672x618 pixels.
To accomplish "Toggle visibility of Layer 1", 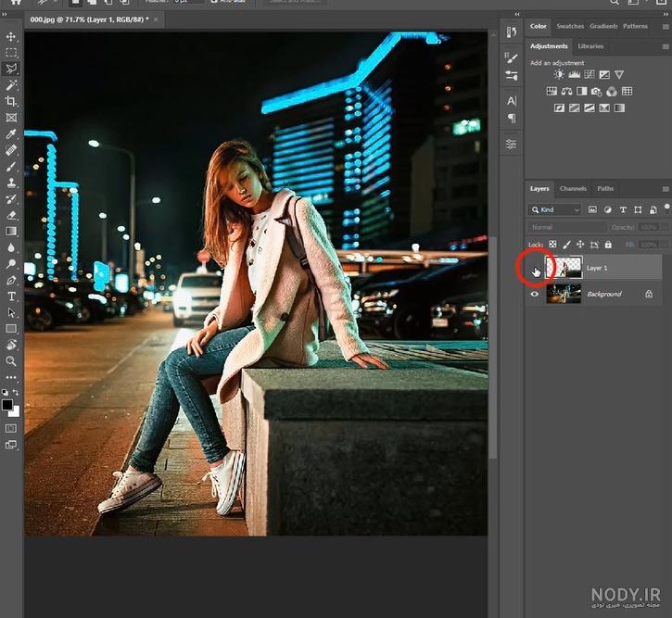I will [x=535, y=268].
